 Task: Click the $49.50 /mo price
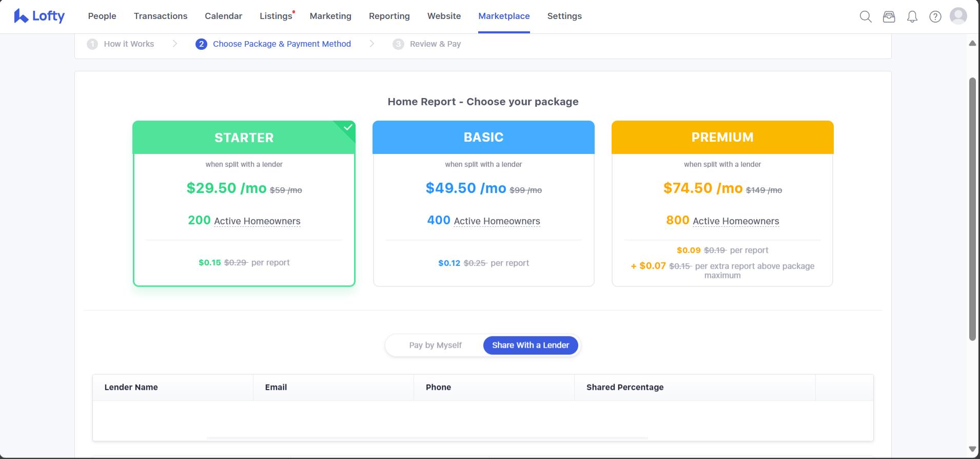pyautogui.click(x=466, y=188)
